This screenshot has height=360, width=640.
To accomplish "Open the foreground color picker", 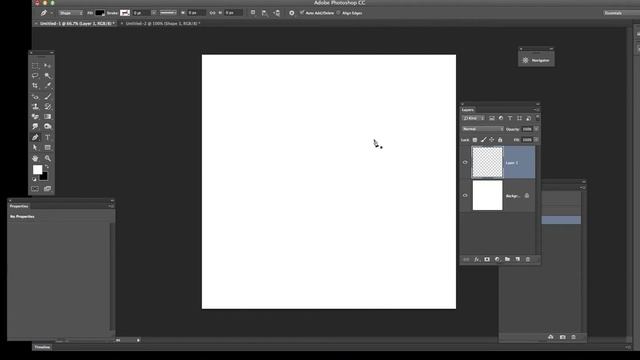I will coord(37,169).
